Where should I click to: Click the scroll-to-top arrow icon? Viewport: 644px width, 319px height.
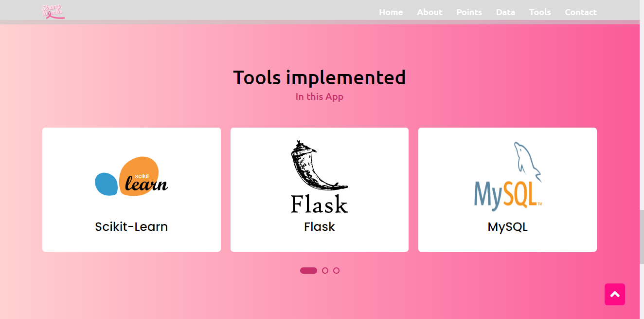click(614, 294)
